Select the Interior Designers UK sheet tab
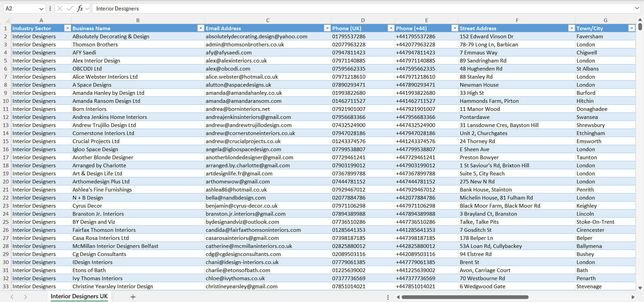 [79, 296]
